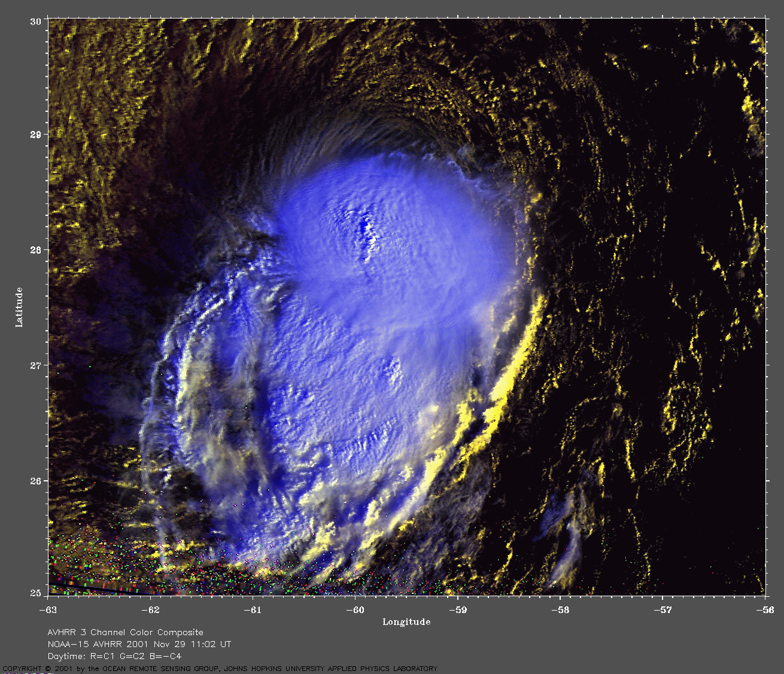
Task: Click the Johns Hopkins copyright notice
Action: (x=219, y=669)
